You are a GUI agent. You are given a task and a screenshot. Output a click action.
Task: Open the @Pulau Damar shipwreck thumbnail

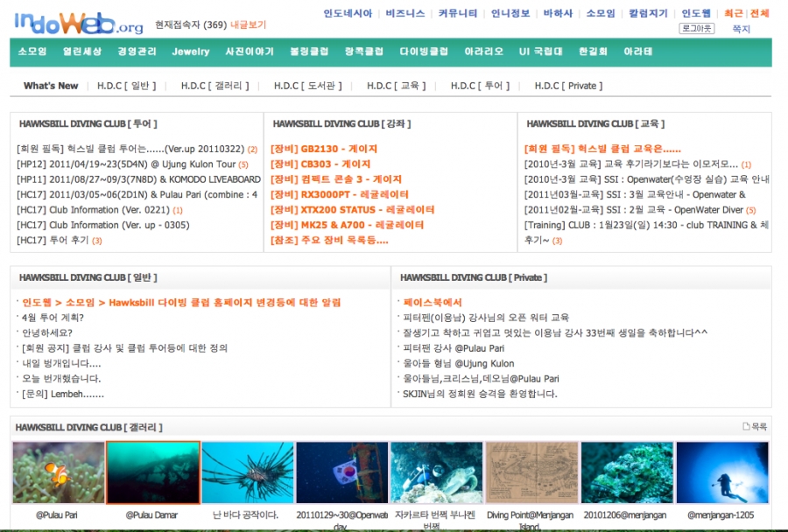[152, 472]
